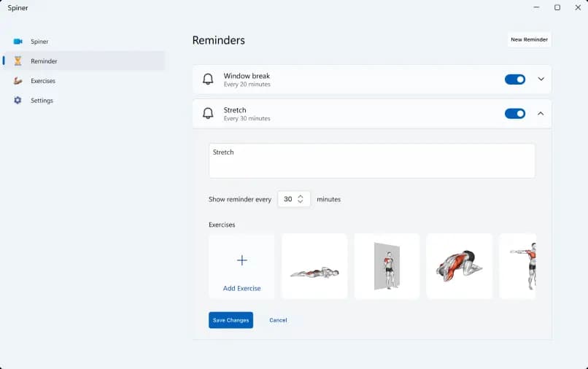Select the kneeling stretch exercise thumbnail

coord(459,265)
